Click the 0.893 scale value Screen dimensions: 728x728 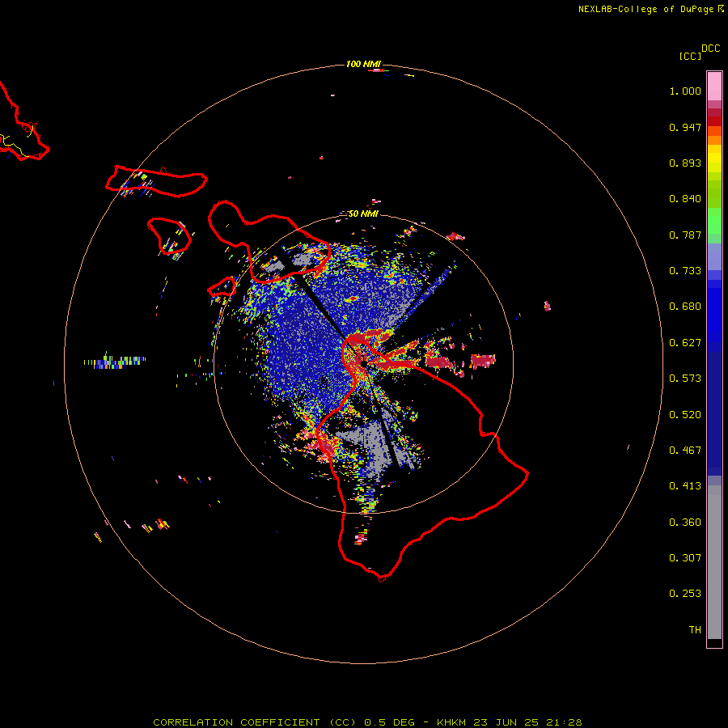click(685, 163)
